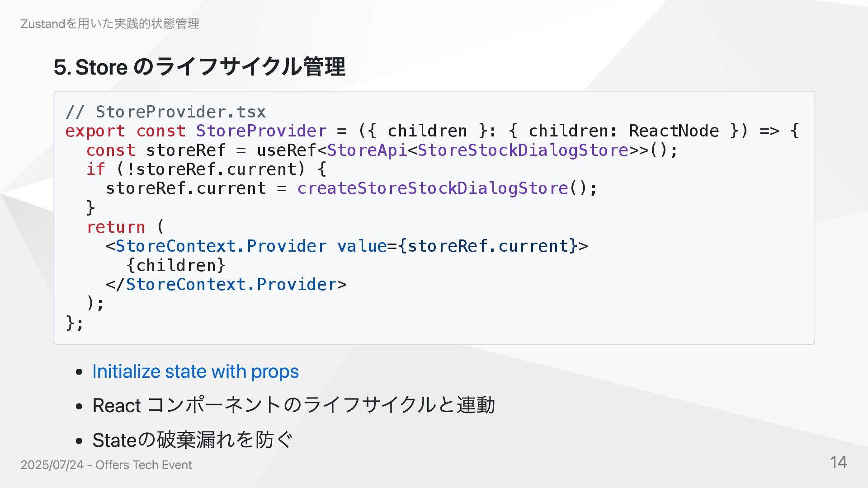Click the bullet React コンポーネントのライフサイクルと連動

point(294,405)
